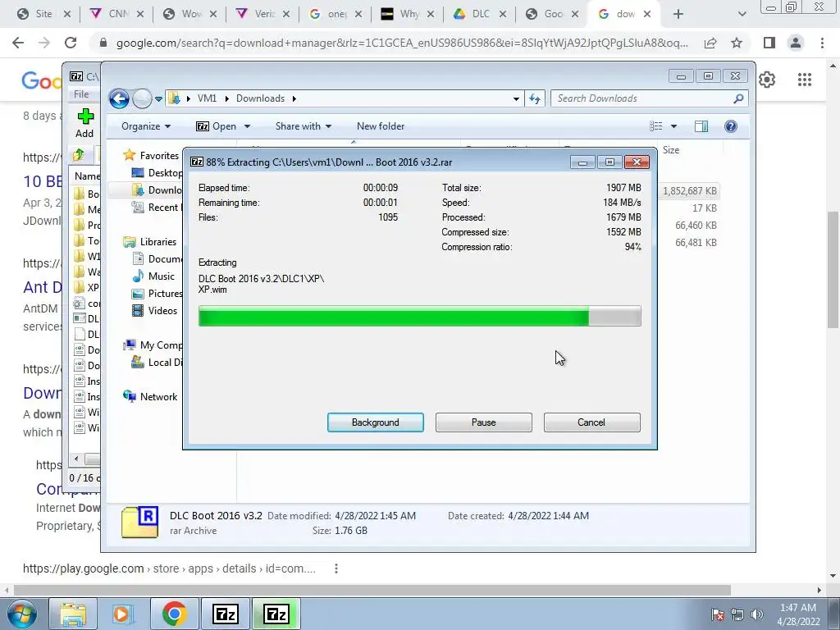840x630 pixels.
Task: Click the up-folder icon in 7-Zip
Action: point(79,155)
